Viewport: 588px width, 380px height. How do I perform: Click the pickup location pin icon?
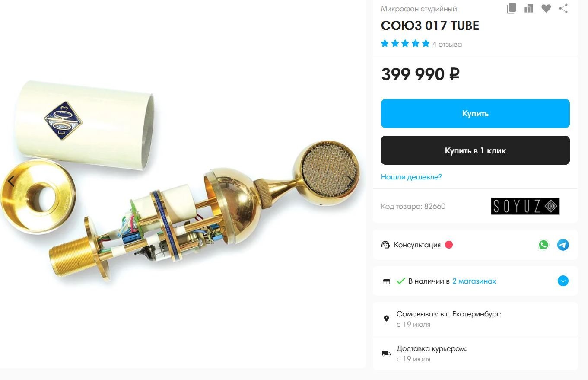[386, 319]
